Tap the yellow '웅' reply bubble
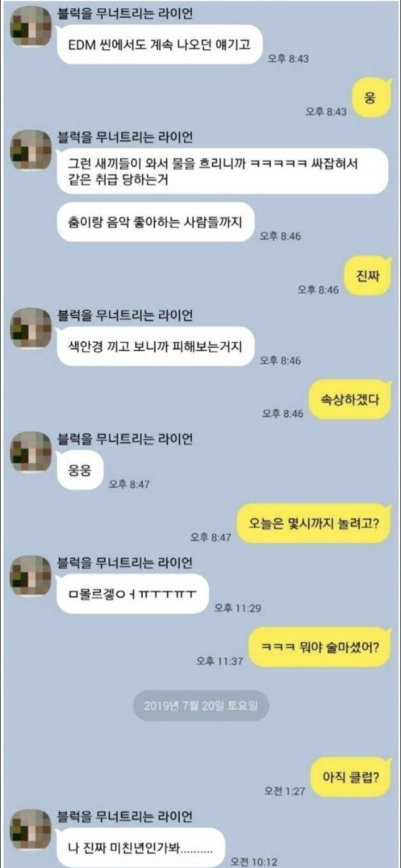This screenshot has height=868, width=401. 370,98
